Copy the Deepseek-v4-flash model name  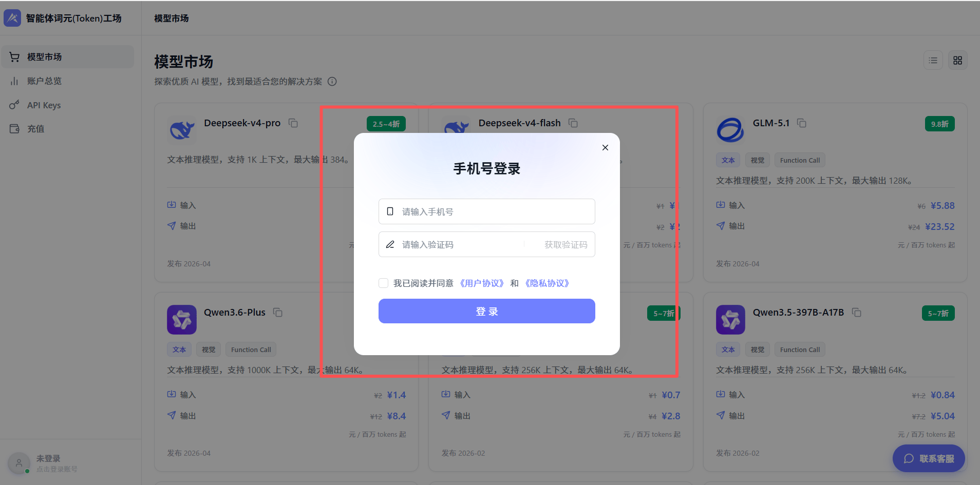pyautogui.click(x=573, y=123)
